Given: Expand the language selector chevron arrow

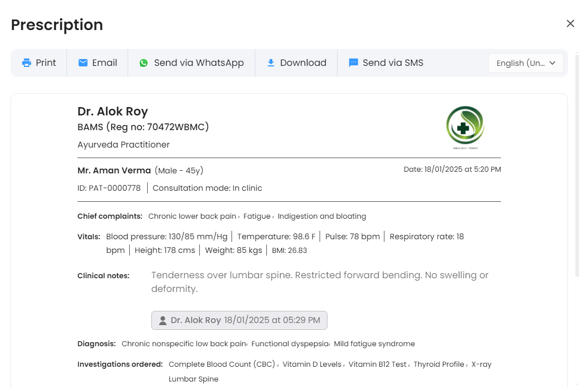Looking at the screenshot, I should tap(553, 63).
